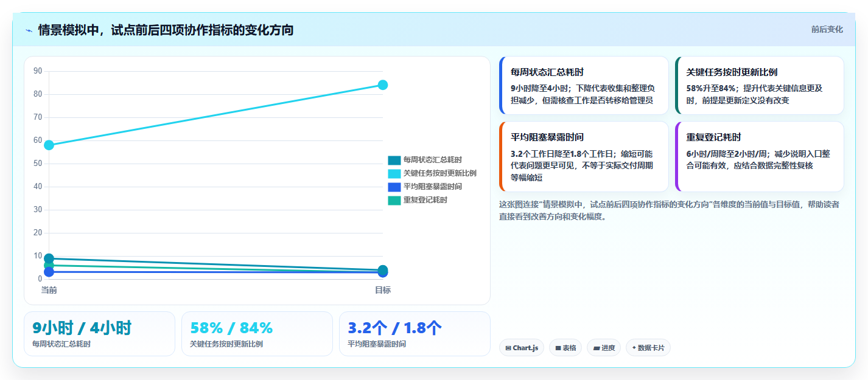The height and width of the screenshot is (380, 868).
Task: Click caption 平均阻塞暴露时间 under 3.2个 / 1.8个
Action: tap(377, 344)
